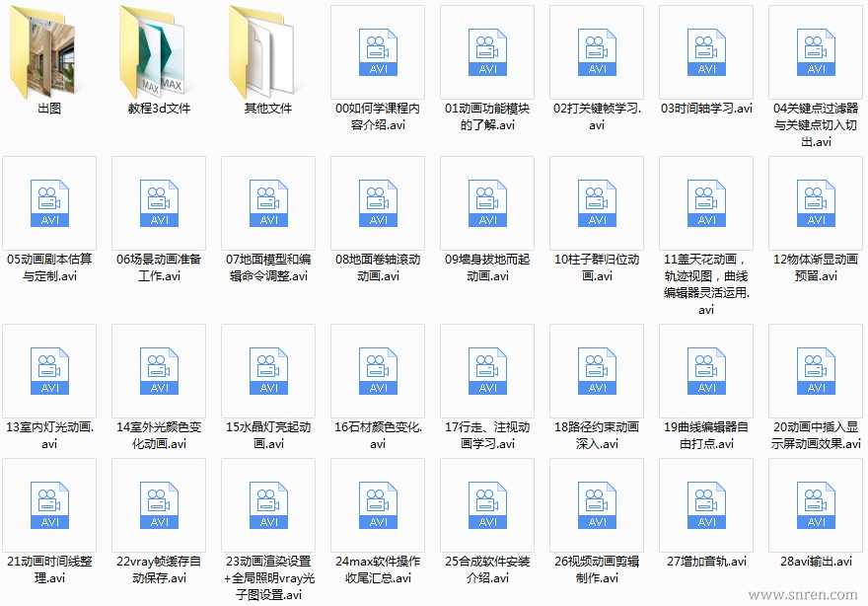This screenshot has height=606, width=868.
Task: Select the 00如何学课程内容介绍.avi video icon
Action: [378, 52]
